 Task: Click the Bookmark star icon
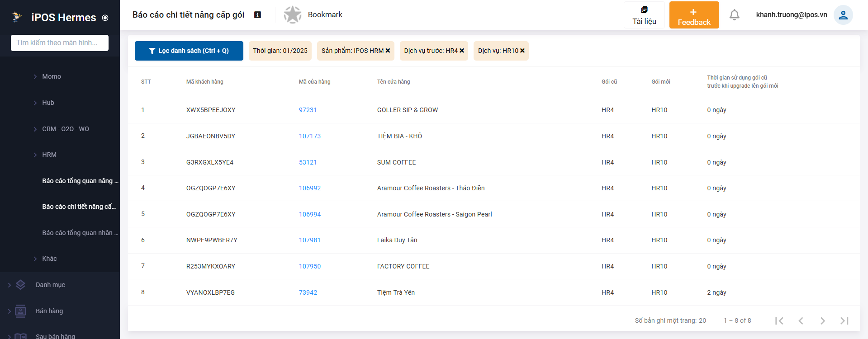tap(293, 15)
